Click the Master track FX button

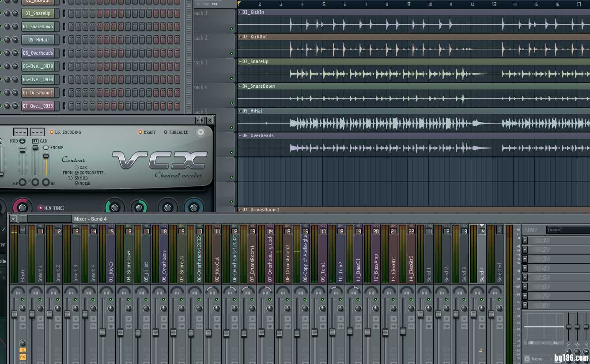pyautogui.click(x=23, y=357)
